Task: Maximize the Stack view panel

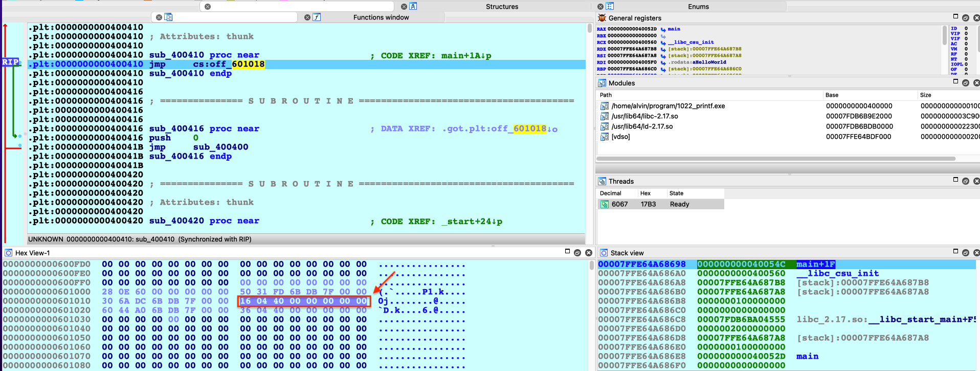Action: click(x=955, y=251)
